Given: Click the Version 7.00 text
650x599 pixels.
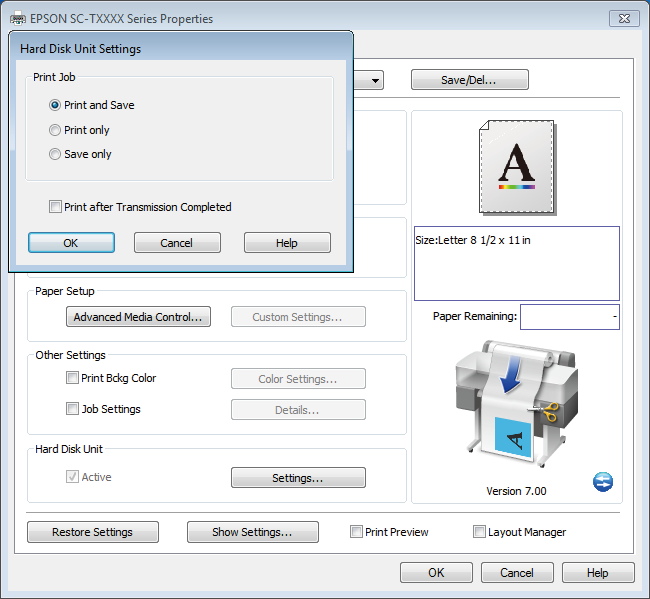Looking at the screenshot, I should (516, 491).
